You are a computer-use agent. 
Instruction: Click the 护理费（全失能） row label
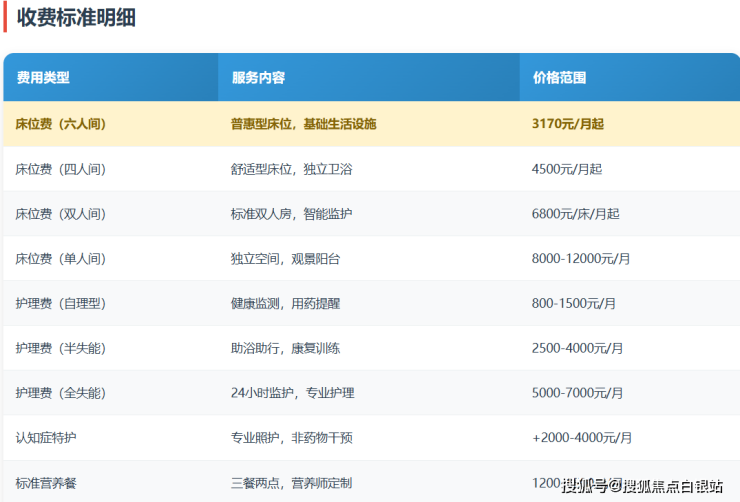(61, 393)
